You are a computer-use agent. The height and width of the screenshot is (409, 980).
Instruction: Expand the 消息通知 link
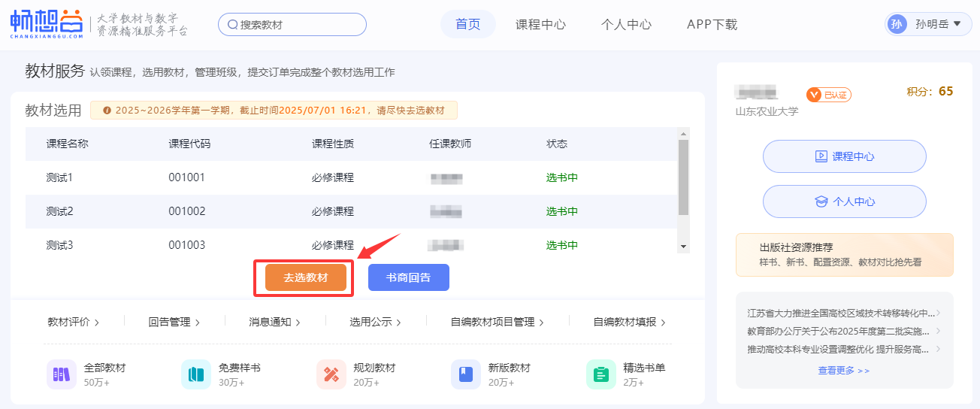click(x=274, y=322)
